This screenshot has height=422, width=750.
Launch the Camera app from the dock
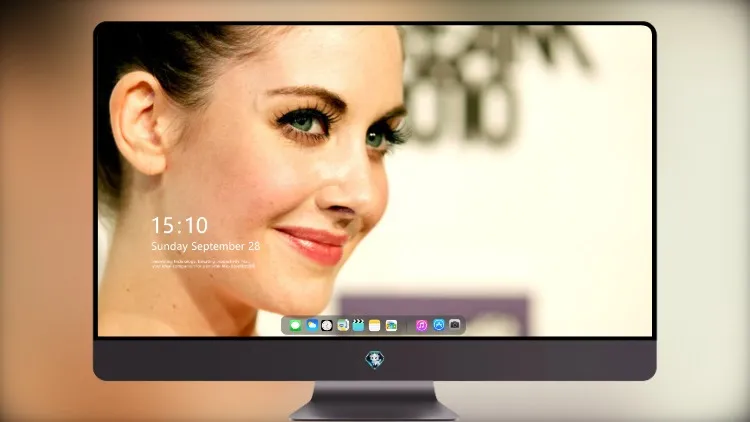[x=455, y=325]
